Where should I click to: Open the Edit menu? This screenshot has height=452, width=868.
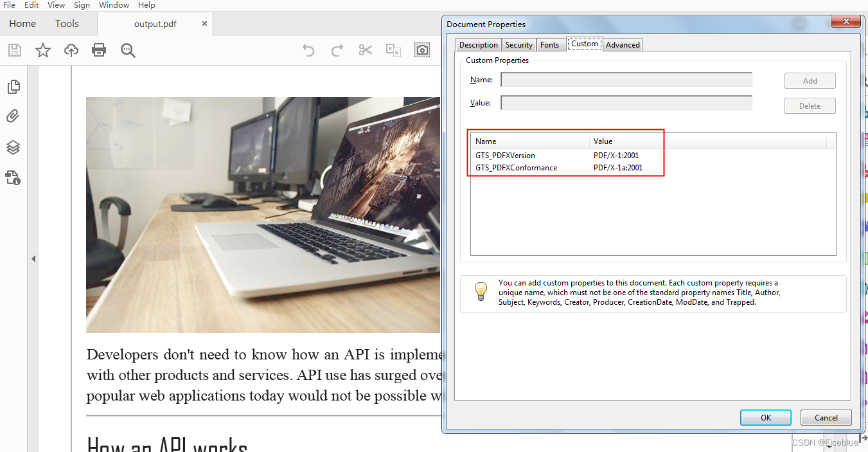pyautogui.click(x=31, y=5)
